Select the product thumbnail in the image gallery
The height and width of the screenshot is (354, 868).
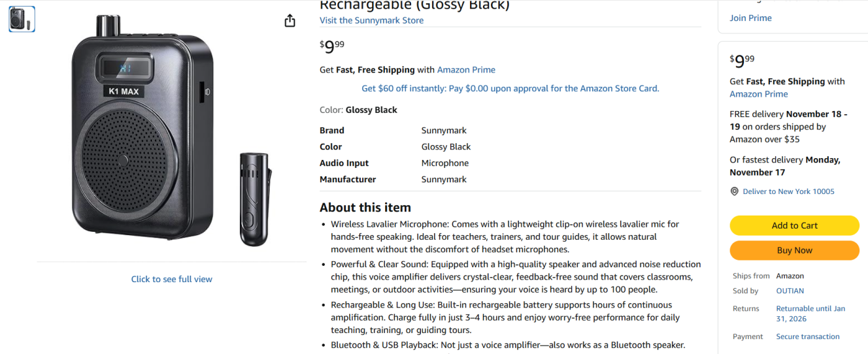pyautogui.click(x=22, y=19)
